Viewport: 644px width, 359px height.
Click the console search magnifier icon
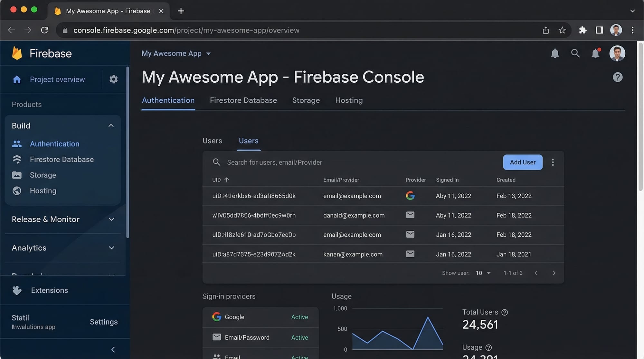[x=575, y=53]
